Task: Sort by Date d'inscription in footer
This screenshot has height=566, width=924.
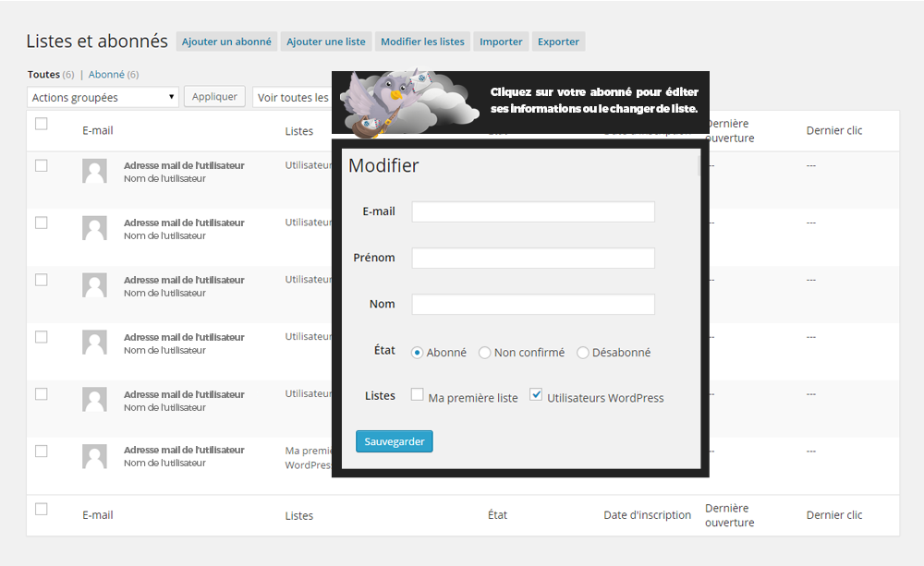Action: point(647,515)
